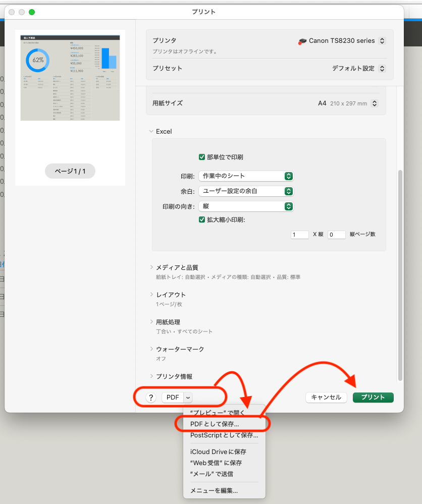This screenshot has width=422, height=504.
Task: Open the PDF dropdown arrow
Action: click(x=188, y=397)
